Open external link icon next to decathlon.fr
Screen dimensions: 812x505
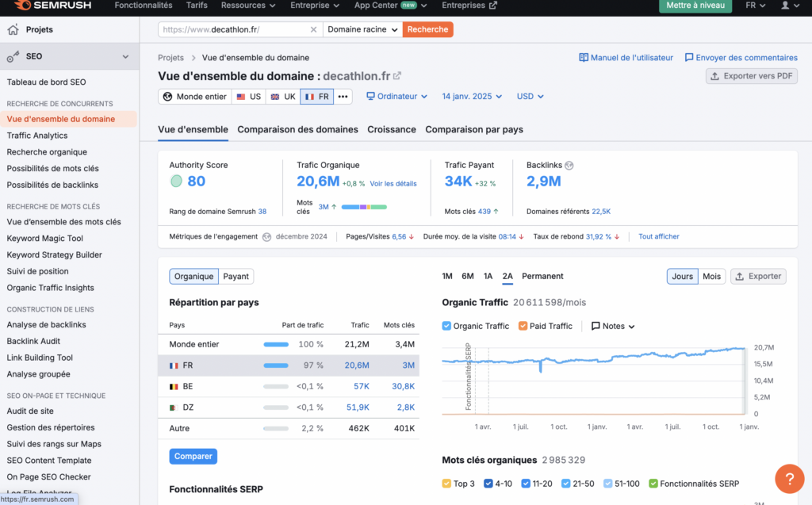point(397,75)
